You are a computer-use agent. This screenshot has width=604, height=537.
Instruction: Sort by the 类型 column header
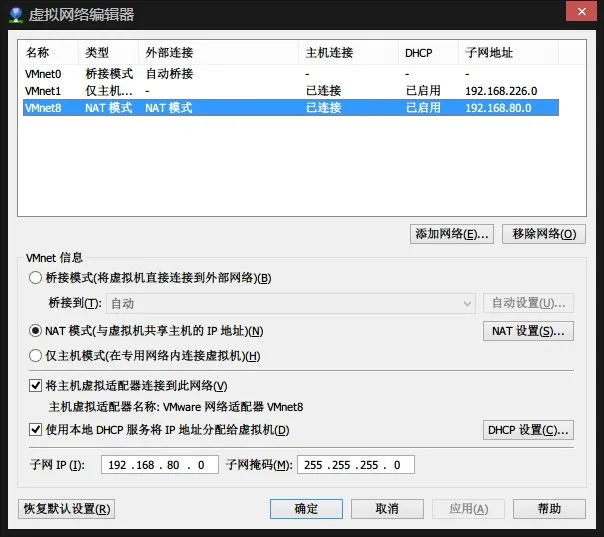[109, 52]
